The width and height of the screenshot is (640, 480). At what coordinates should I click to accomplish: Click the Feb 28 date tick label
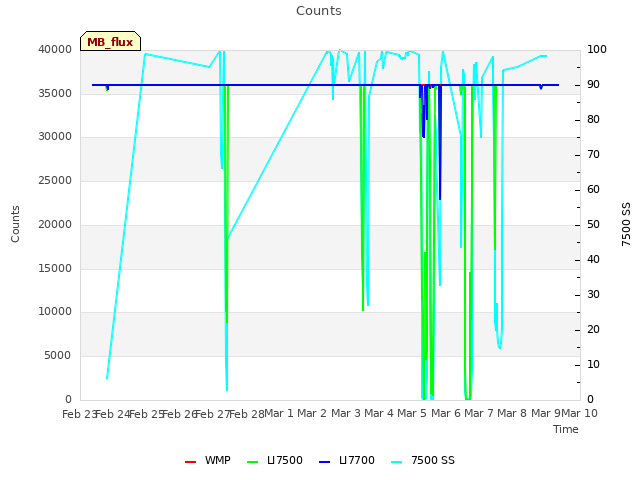[x=246, y=414]
